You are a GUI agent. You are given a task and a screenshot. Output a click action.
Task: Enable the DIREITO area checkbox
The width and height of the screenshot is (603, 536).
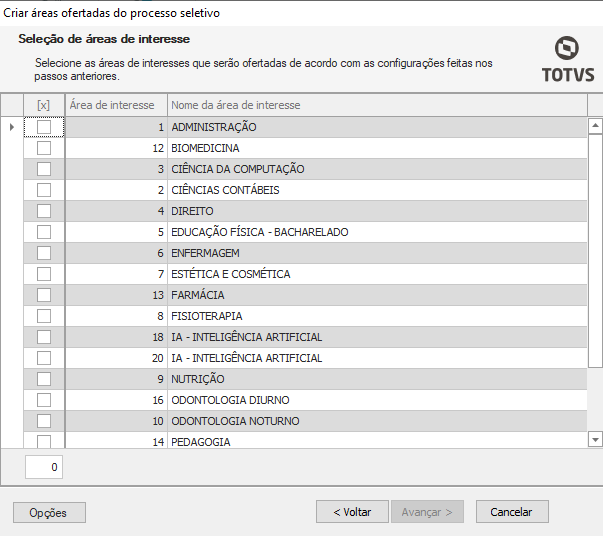pos(44,211)
